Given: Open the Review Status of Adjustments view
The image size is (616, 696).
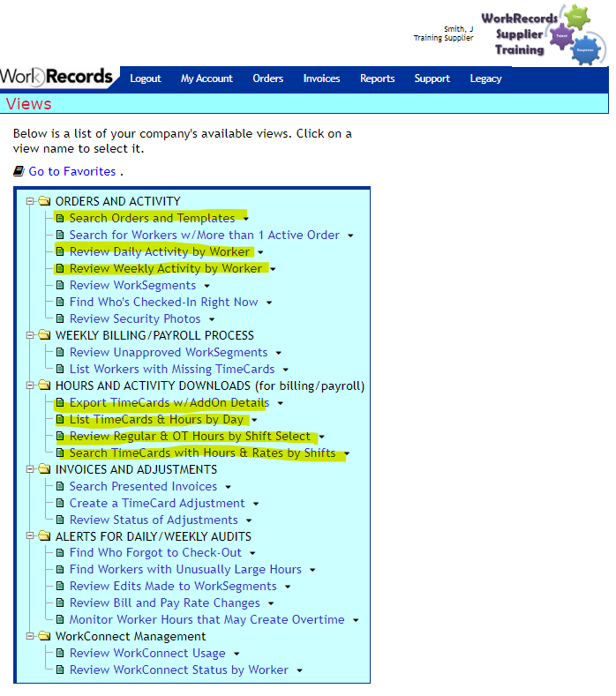Looking at the screenshot, I should point(154,520).
